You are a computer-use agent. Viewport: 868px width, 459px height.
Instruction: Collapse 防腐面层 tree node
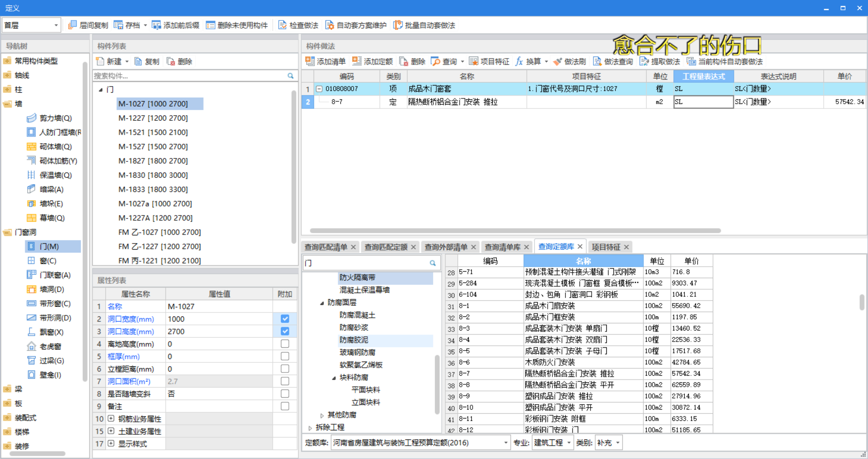click(x=322, y=303)
